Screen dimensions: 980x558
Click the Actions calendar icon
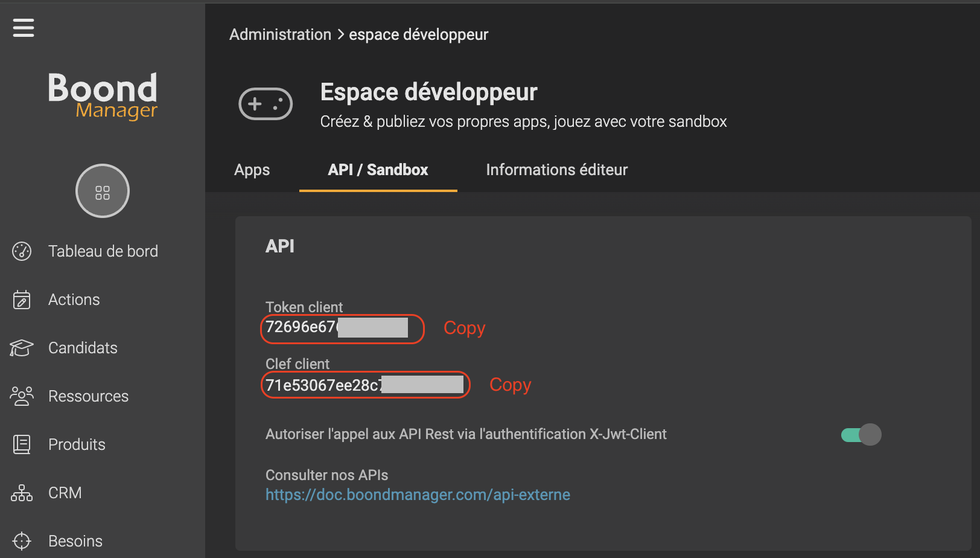click(22, 300)
